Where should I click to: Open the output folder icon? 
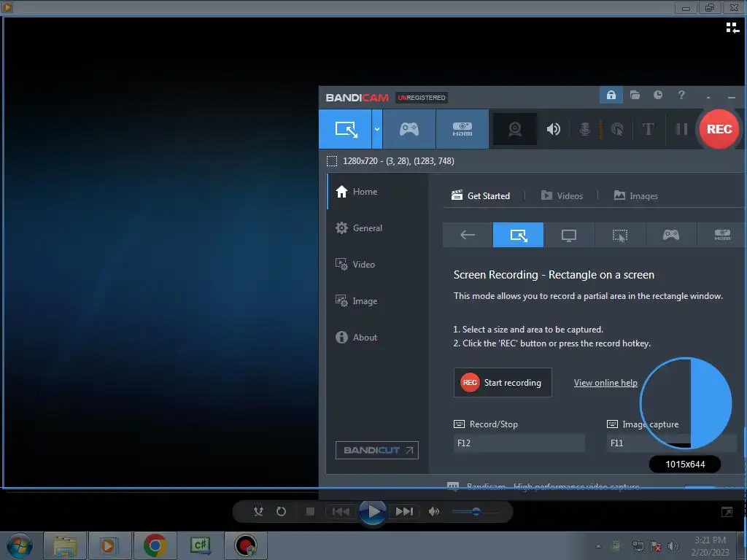click(x=635, y=95)
